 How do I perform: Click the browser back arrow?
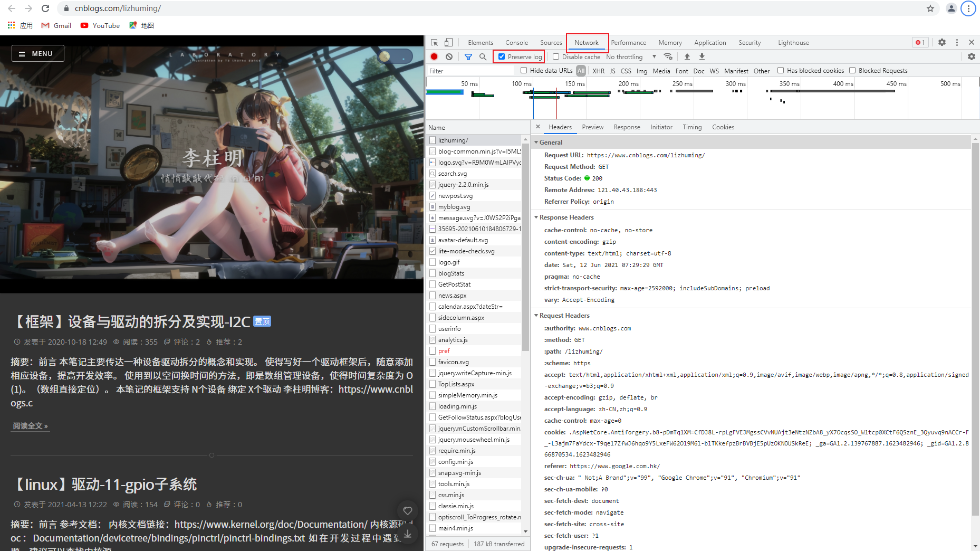click(x=12, y=8)
